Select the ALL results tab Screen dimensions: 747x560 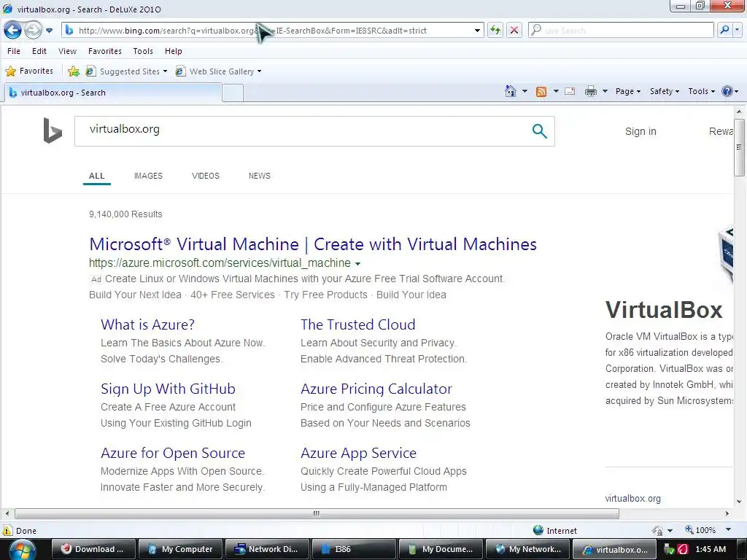pos(97,176)
